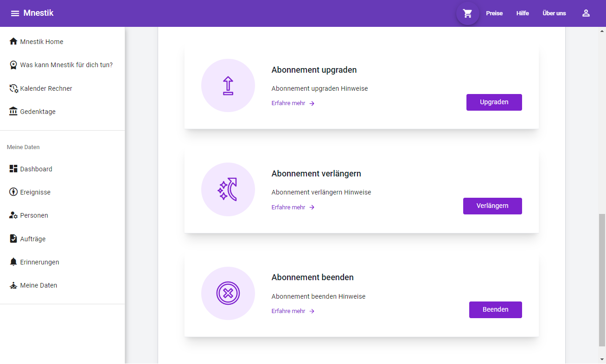Click the Erinnerungen bell icon

[13, 262]
